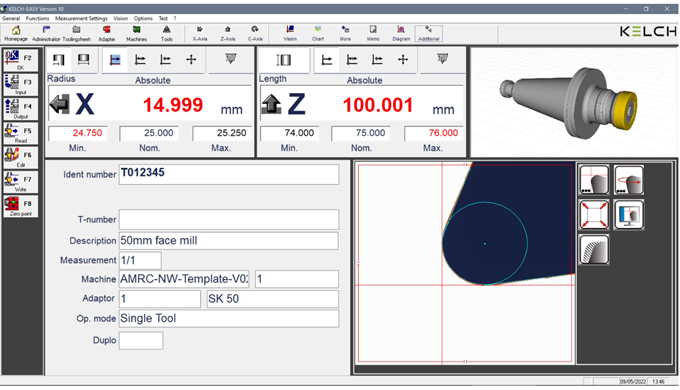Open the Functions menu
The image size is (680, 390).
click(37, 18)
